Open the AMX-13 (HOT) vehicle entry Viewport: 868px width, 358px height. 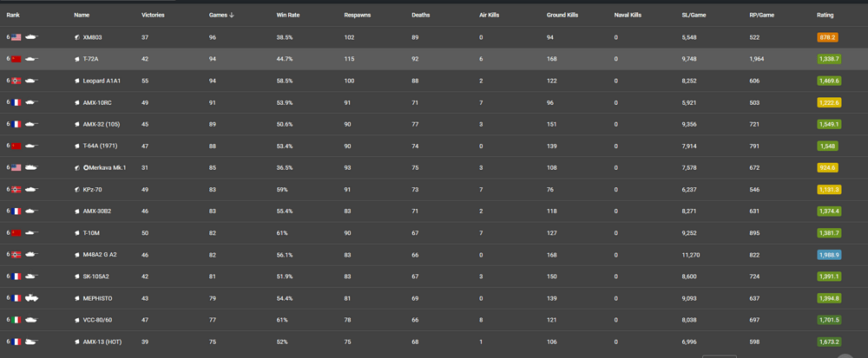[x=102, y=342]
